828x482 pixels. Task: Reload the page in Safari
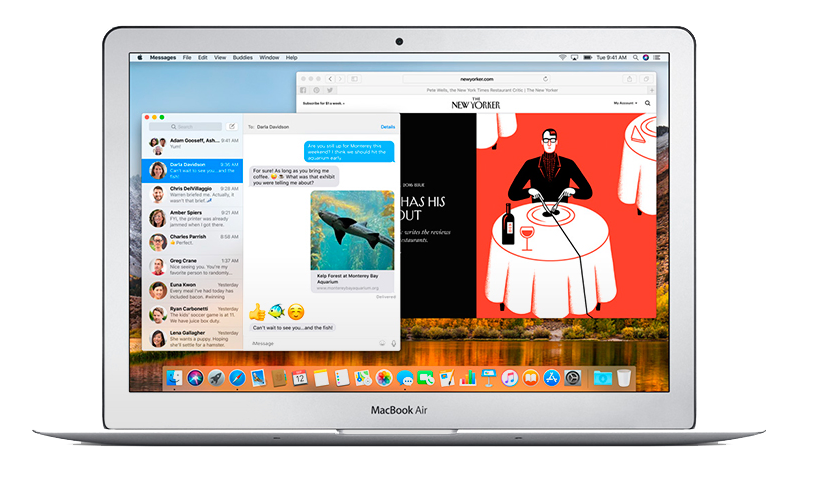click(545, 79)
